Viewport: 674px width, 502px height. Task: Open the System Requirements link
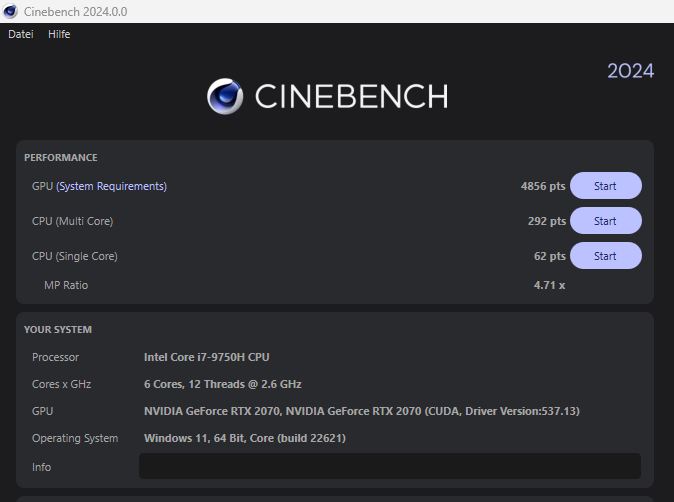click(x=111, y=186)
